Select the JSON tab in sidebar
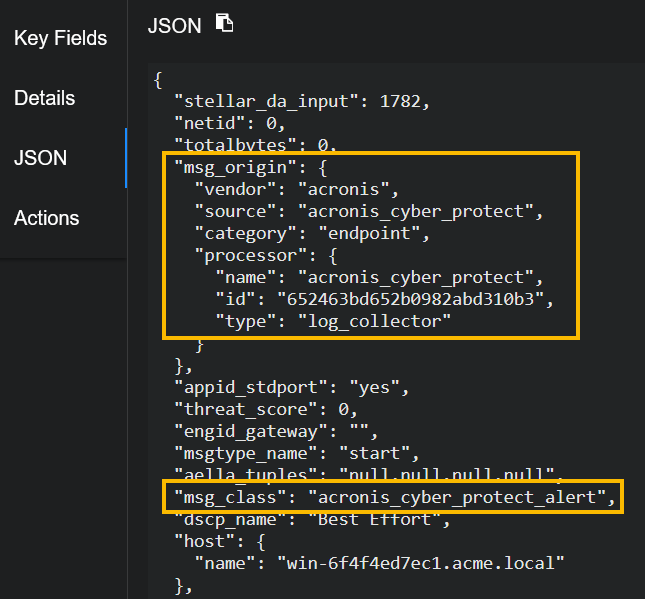This screenshot has width=645, height=599. click(41, 158)
